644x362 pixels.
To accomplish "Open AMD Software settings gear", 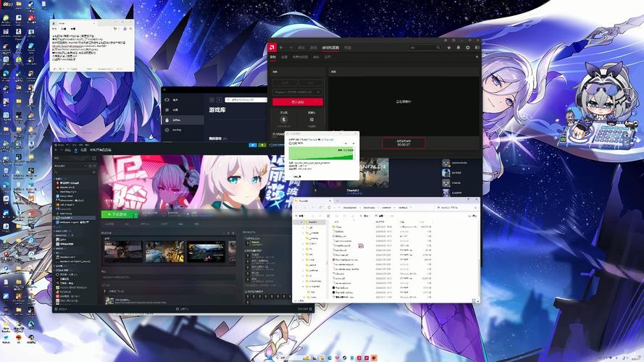I will click(468, 48).
